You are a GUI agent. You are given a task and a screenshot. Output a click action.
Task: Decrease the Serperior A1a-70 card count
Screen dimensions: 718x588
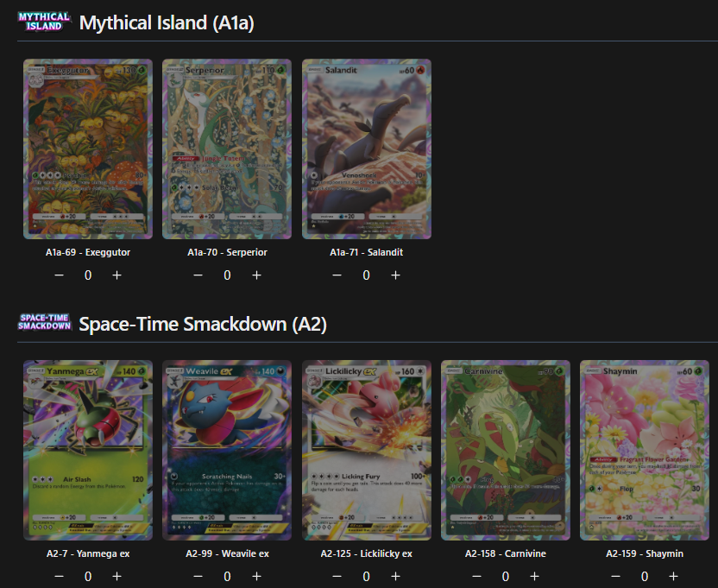pyautogui.click(x=198, y=275)
